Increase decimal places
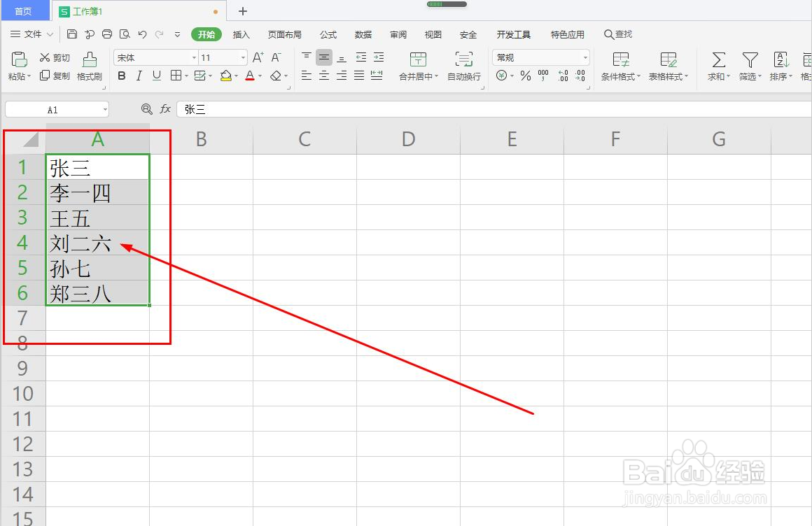Image resolution: width=812 pixels, height=526 pixels. point(563,76)
